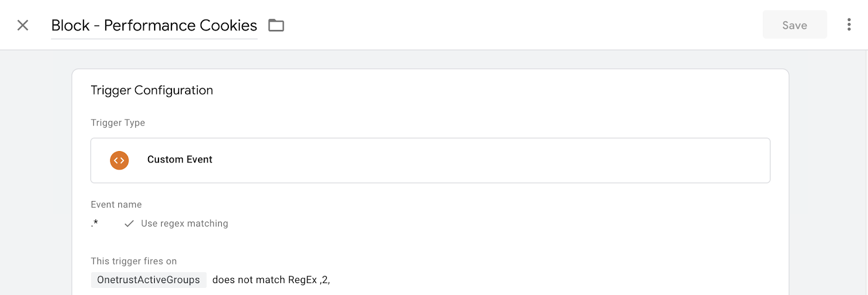Click the trigger name Block - Performance Cookies
868x295 pixels.
[154, 26]
